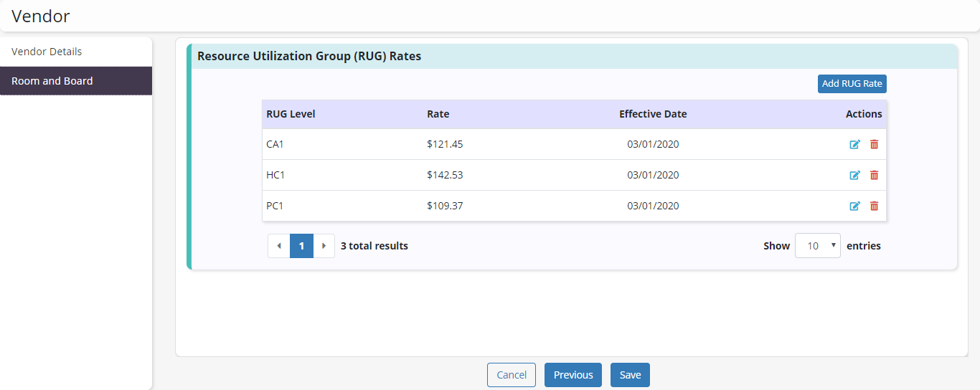Select page 1 in pagination

301,246
